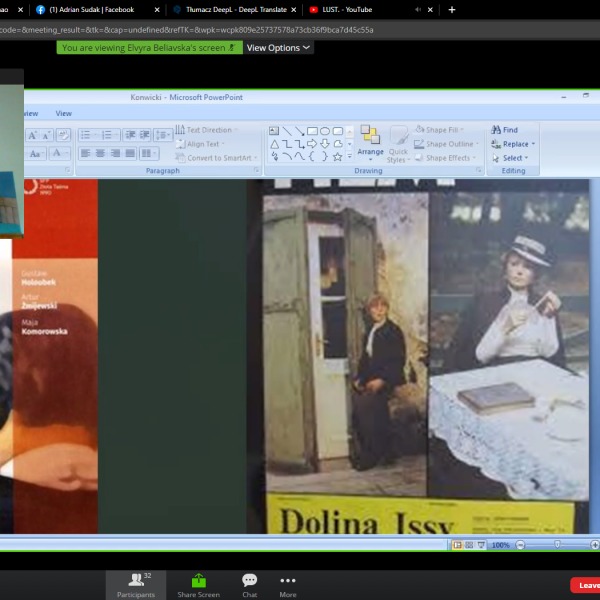Click the red Leave button
The image size is (600, 600).
[585, 585]
